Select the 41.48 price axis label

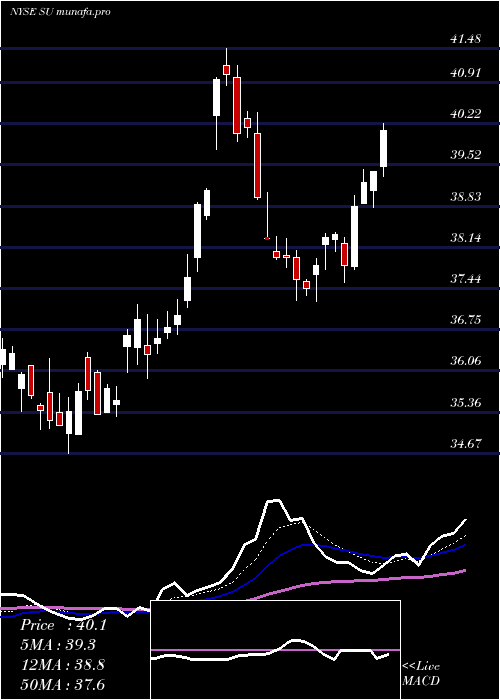coord(465,39)
